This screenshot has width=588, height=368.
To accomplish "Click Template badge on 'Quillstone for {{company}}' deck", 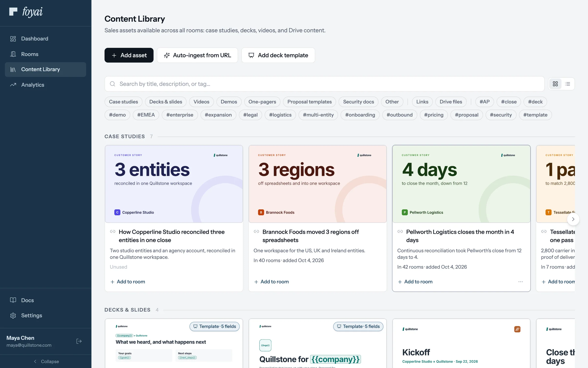I will pos(358,327).
